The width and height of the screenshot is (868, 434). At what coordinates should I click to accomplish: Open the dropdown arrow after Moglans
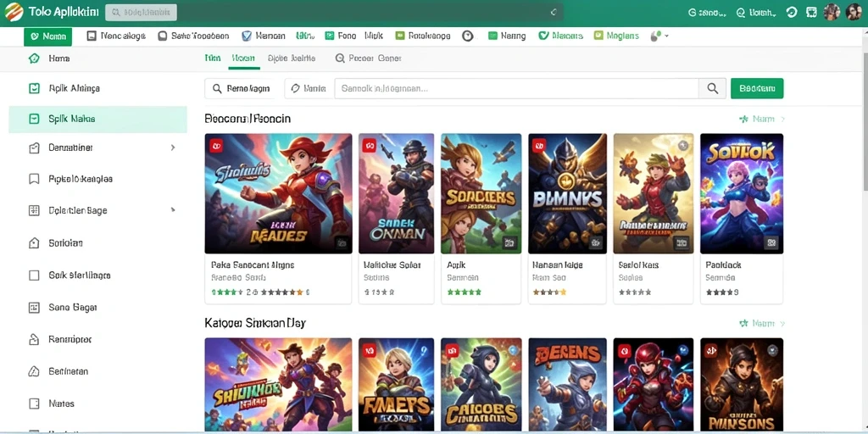tap(666, 36)
